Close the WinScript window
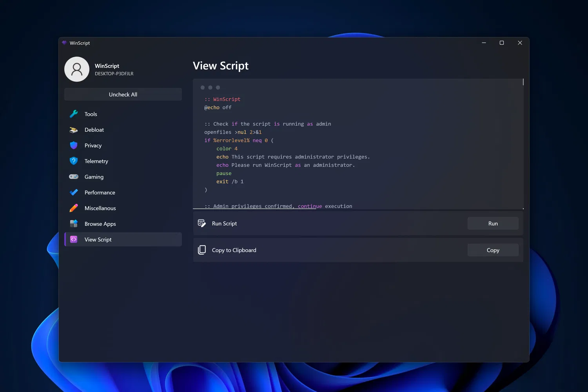This screenshot has width=588, height=392. [520, 43]
